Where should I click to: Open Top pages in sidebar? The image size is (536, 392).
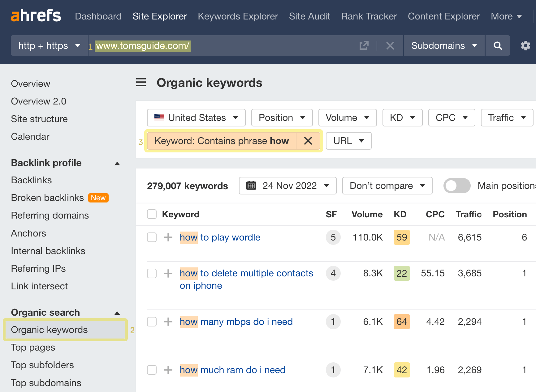pyautogui.click(x=33, y=347)
